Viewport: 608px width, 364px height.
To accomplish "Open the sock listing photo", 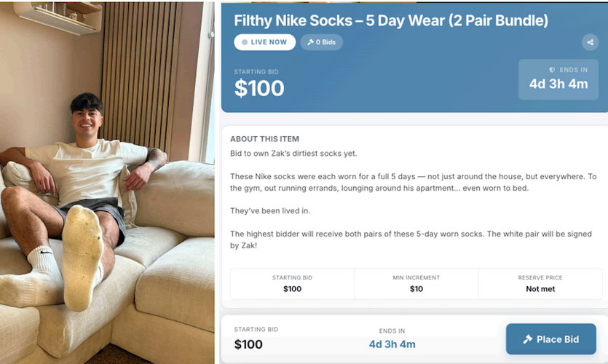I will pyautogui.click(x=108, y=182).
